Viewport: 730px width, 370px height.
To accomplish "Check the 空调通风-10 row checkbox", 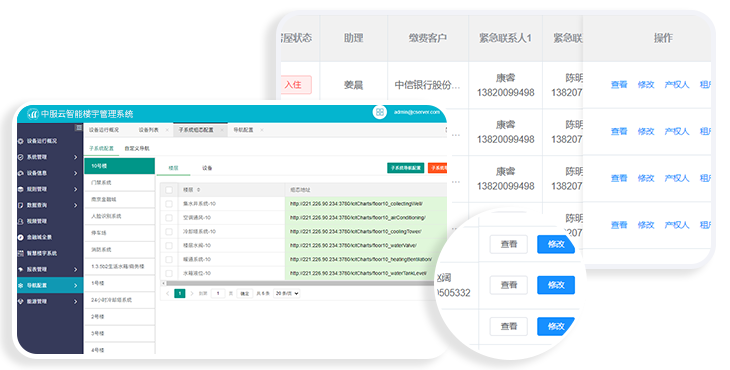I will pyautogui.click(x=169, y=218).
